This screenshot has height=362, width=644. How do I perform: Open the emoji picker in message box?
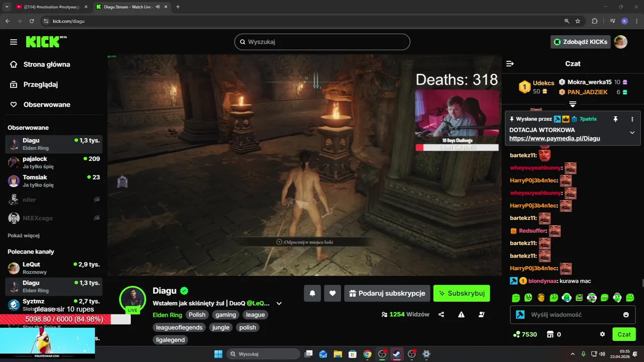626,315
